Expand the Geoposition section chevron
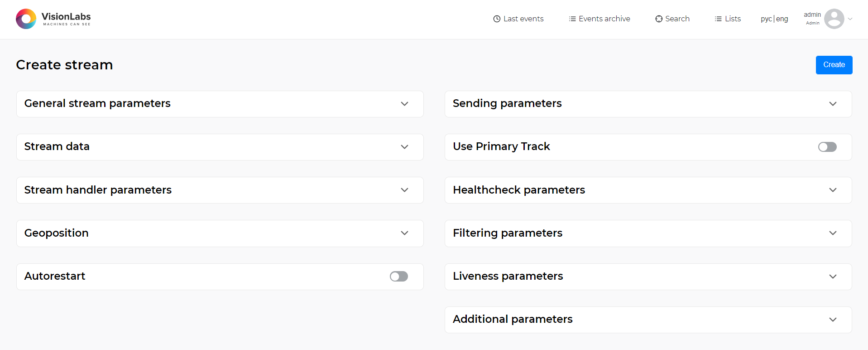Image resolution: width=868 pixels, height=350 pixels. (x=404, y=233)
